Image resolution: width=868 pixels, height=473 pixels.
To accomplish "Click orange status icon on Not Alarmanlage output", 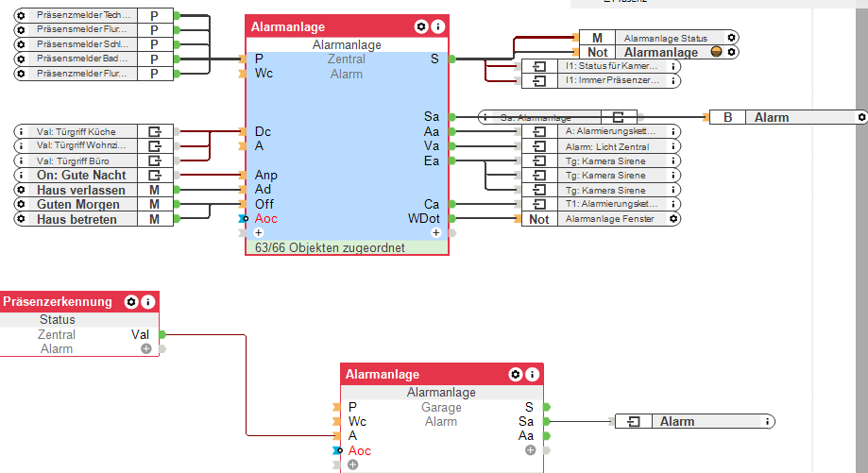I will tap(716, 52).
